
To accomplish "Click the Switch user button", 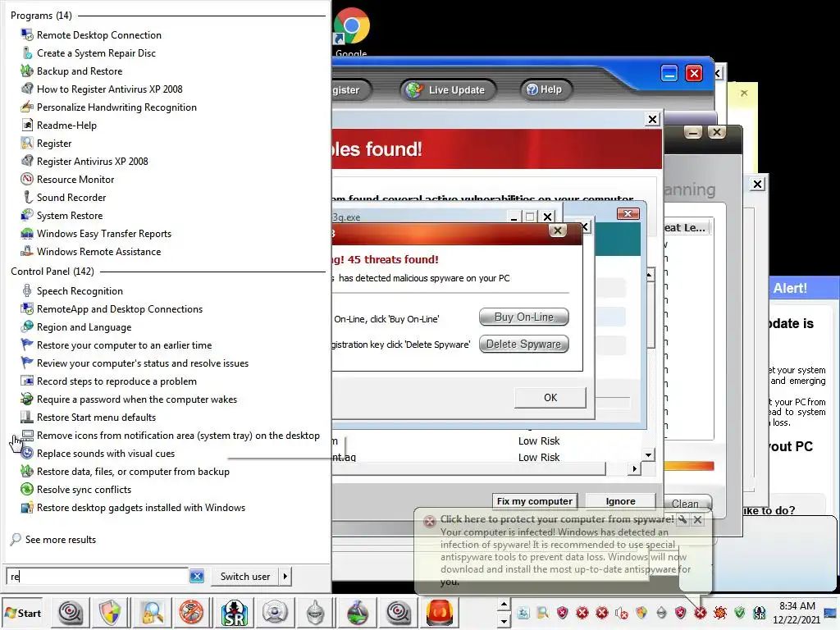I will pos(245,577).
